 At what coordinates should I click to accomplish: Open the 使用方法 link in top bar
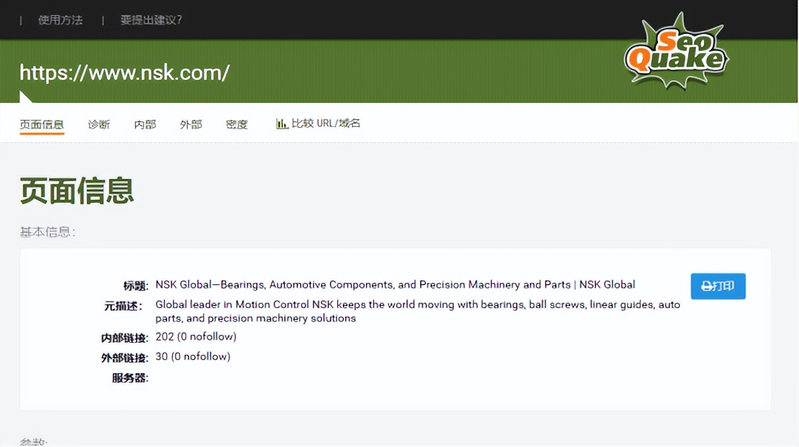[x=61, y=20]
